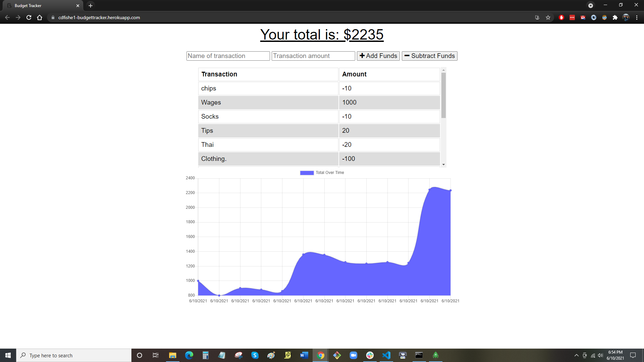Launch Zoom from the taskbar
This screenshot has height=362, width=644.
(x=354, y=355)
